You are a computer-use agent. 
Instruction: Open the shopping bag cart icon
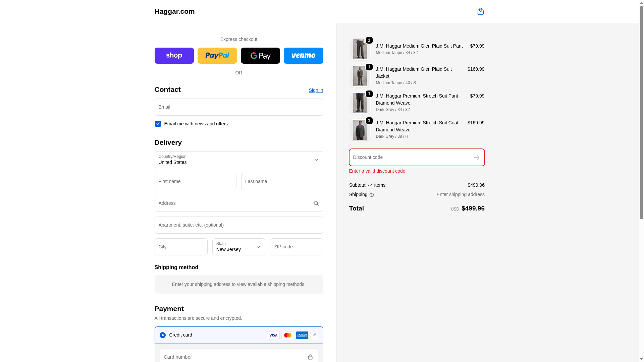coord(480,11)
